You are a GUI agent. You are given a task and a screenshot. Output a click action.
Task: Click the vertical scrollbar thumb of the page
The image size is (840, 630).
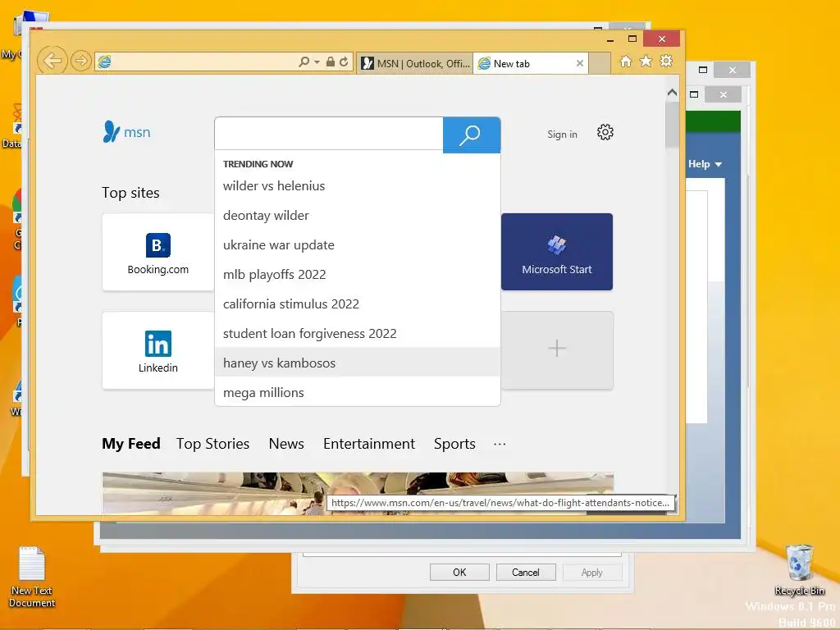click(x=672, y=125)
